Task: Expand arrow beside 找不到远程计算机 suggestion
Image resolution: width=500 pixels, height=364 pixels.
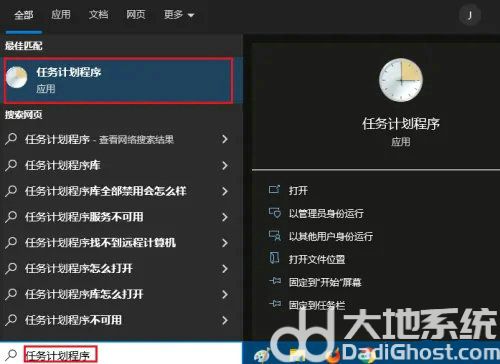Action: point(225,243)
